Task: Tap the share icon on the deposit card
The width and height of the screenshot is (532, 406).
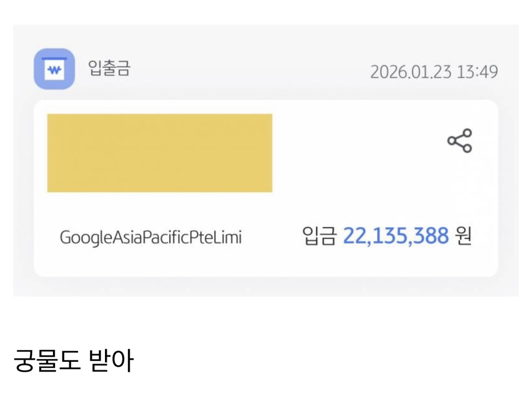Action: click(x=460, y=140)
